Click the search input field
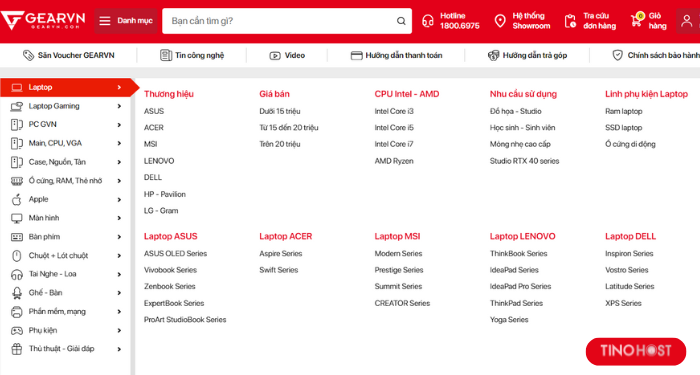 click(x=281, y=21)
